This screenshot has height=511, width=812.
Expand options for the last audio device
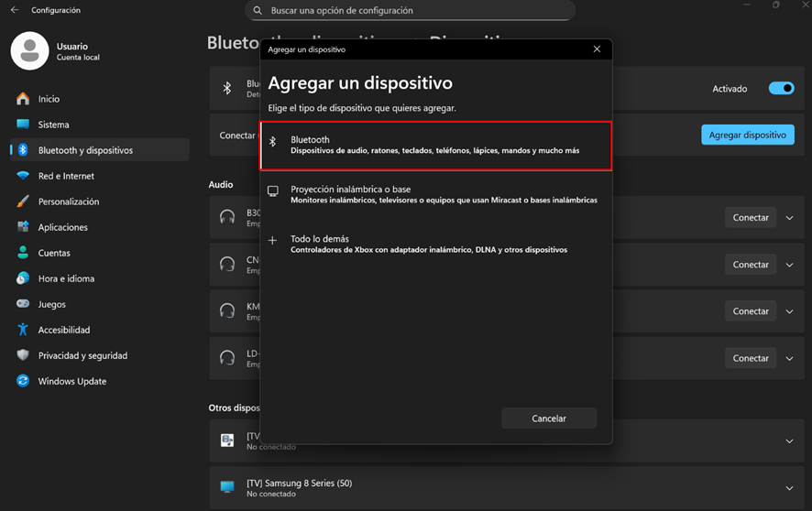(x=790, y=358)
